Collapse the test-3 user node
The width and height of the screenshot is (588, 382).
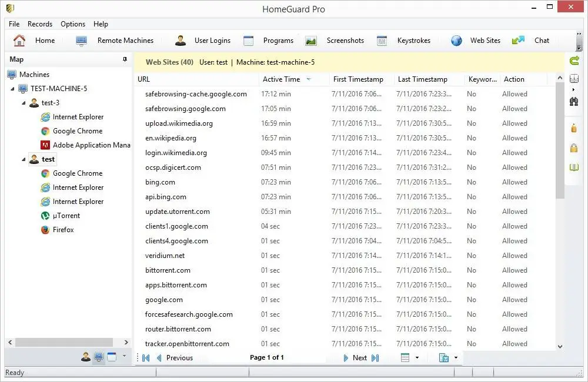(x=24, y=103)
